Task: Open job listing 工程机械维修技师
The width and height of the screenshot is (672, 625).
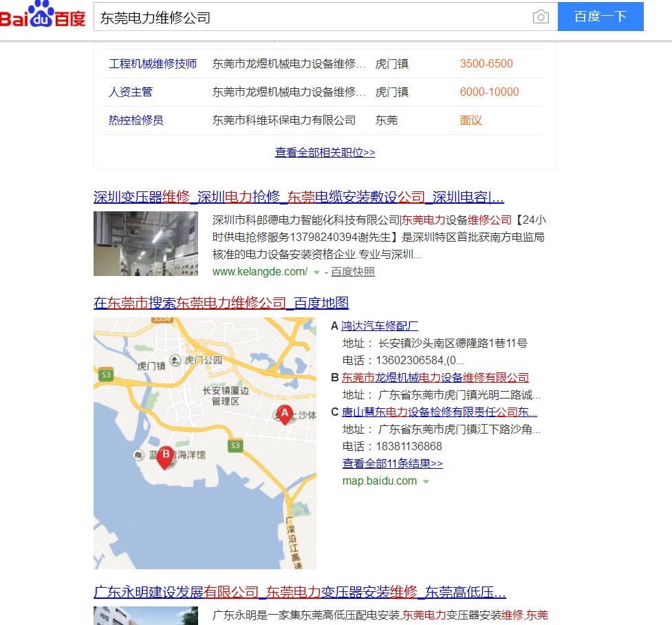Action: pos(153,64)
